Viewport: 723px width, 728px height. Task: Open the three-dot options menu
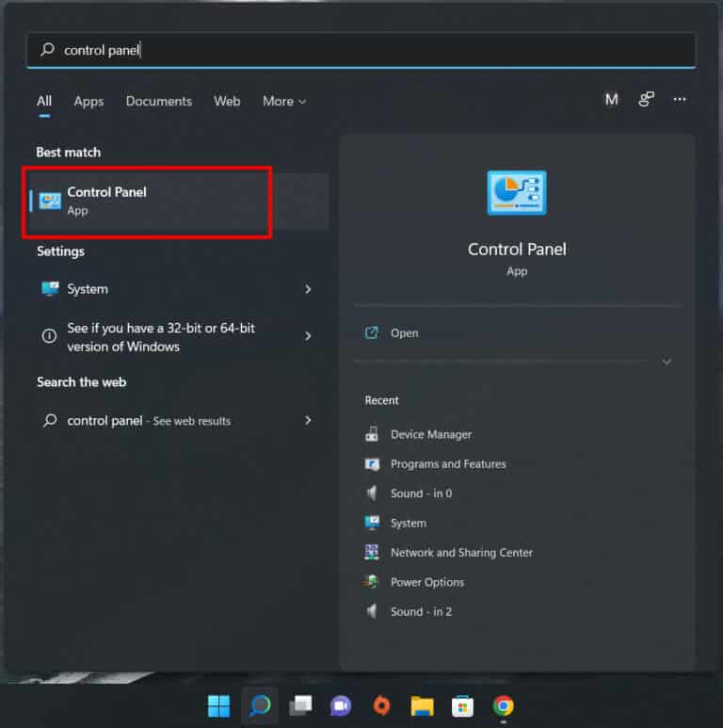(x=680, y=99)
